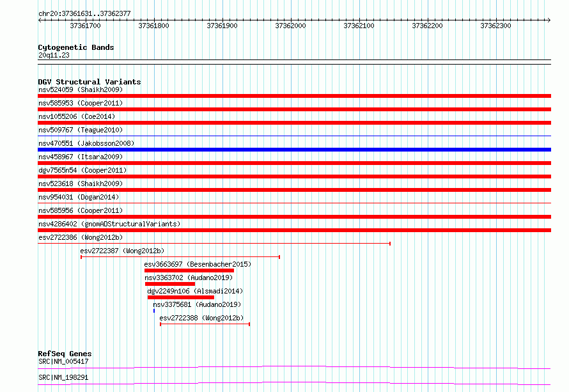Click the dgv7565n54 (Cooper2011) label
Viewport: 569px width, 392px height.
point(82,170)
